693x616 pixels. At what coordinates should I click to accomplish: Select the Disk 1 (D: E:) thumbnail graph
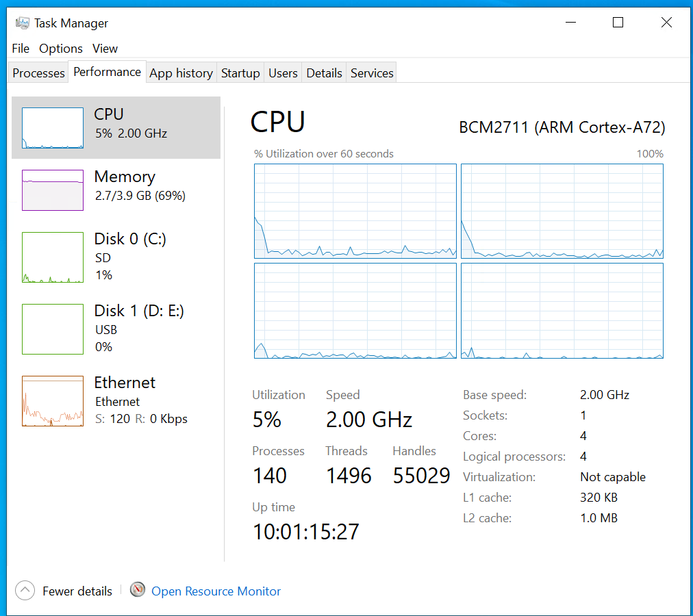coord(53,329)
